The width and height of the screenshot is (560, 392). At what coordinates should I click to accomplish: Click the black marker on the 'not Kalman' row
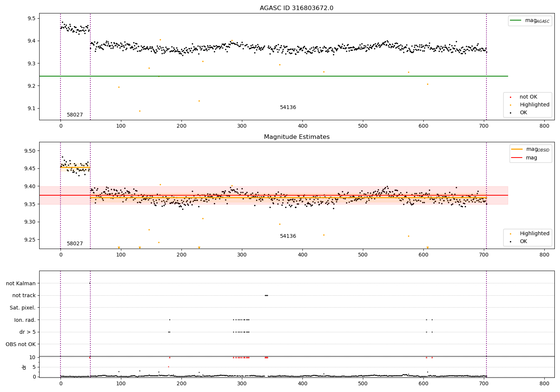(90, 283)
